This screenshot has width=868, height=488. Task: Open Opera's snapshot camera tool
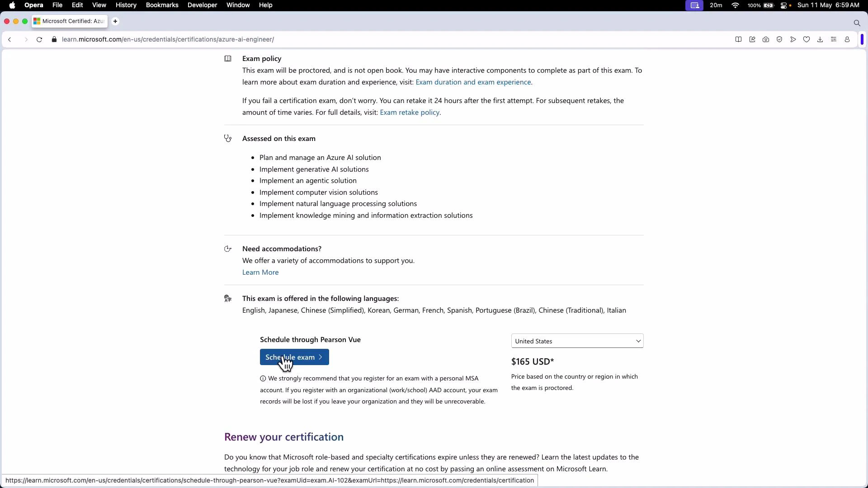(x=766, y=39)
